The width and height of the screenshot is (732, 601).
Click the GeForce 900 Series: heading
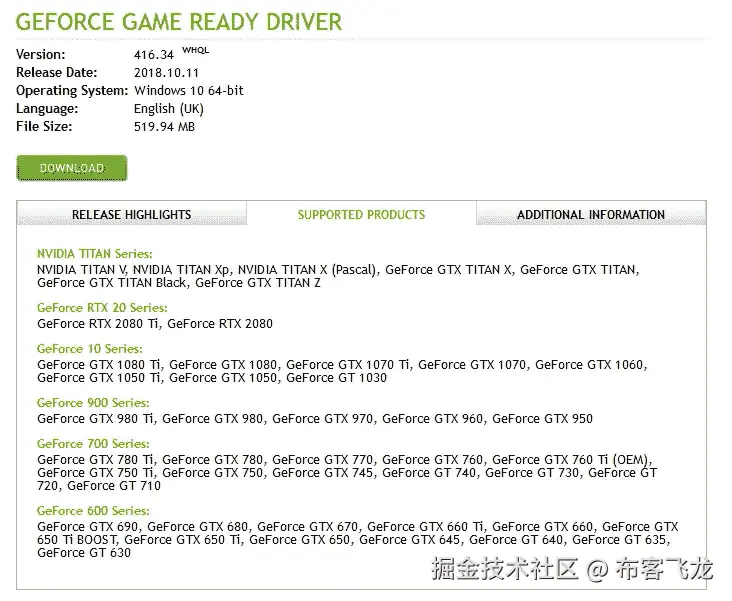pos(93,403)
